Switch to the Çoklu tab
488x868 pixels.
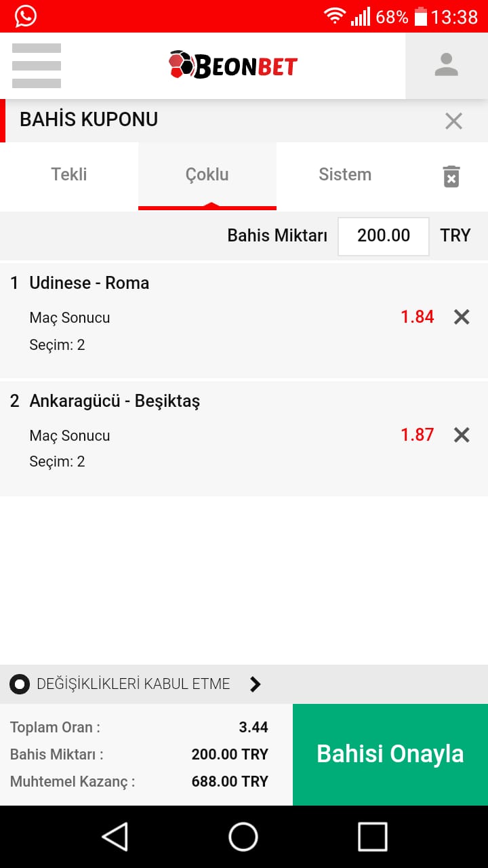(207, 176)
